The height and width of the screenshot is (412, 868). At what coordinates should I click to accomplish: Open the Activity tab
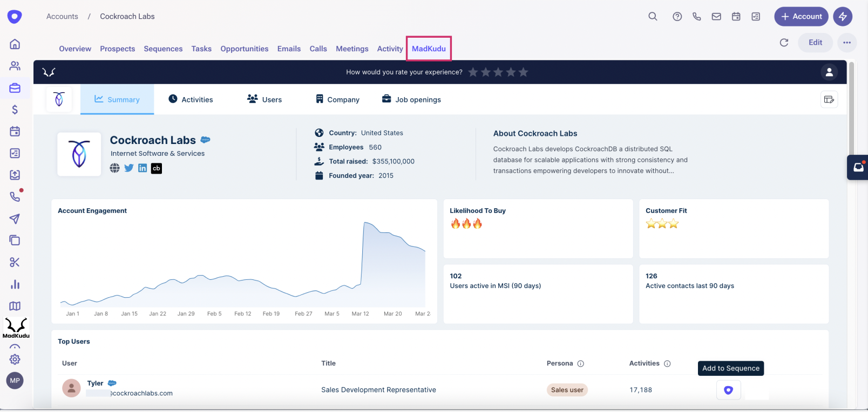[390, 49]
